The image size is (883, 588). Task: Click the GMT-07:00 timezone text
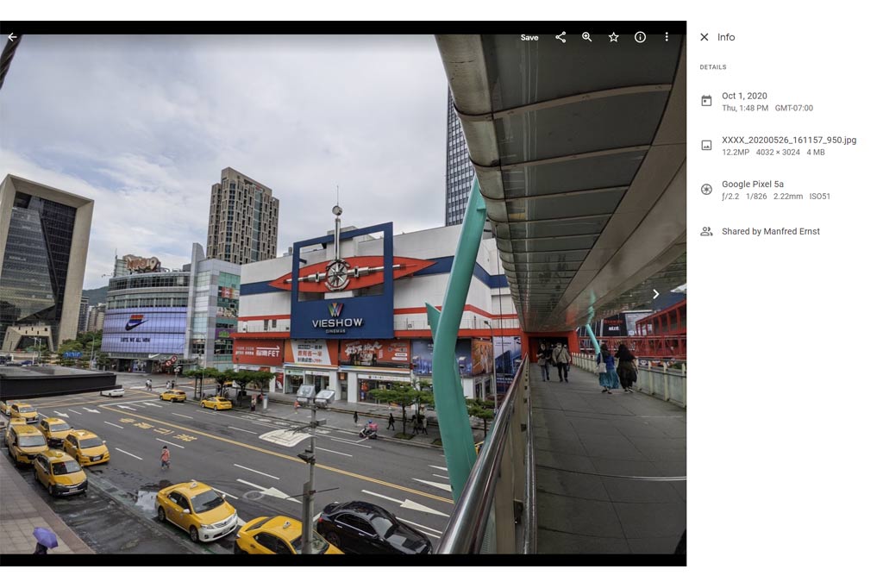coord(793,108)
